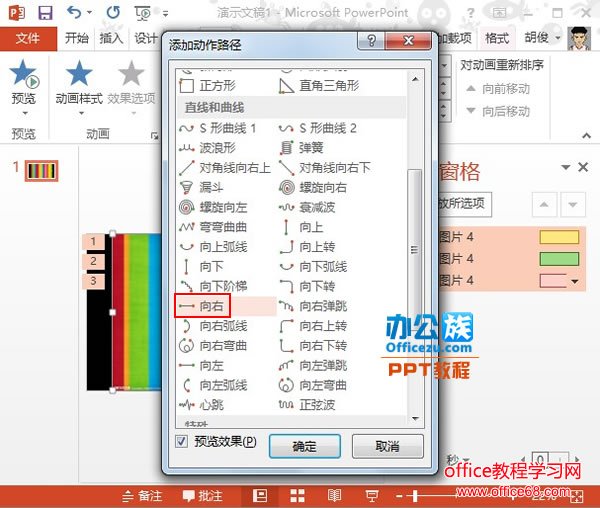Choose 向右弹跳 bounce path
600x508 pixels.
(313, 306)
